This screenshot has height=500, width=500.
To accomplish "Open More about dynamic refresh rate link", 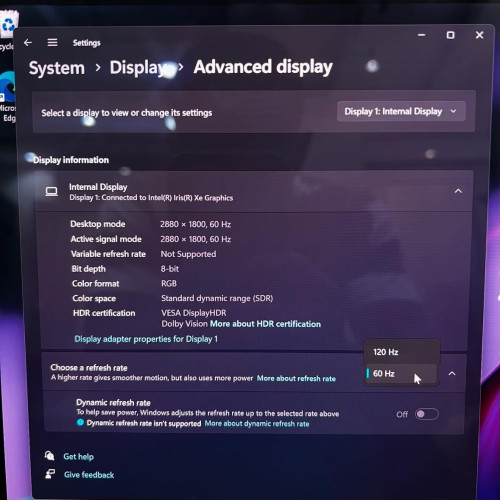I will (x=257, y=424).
